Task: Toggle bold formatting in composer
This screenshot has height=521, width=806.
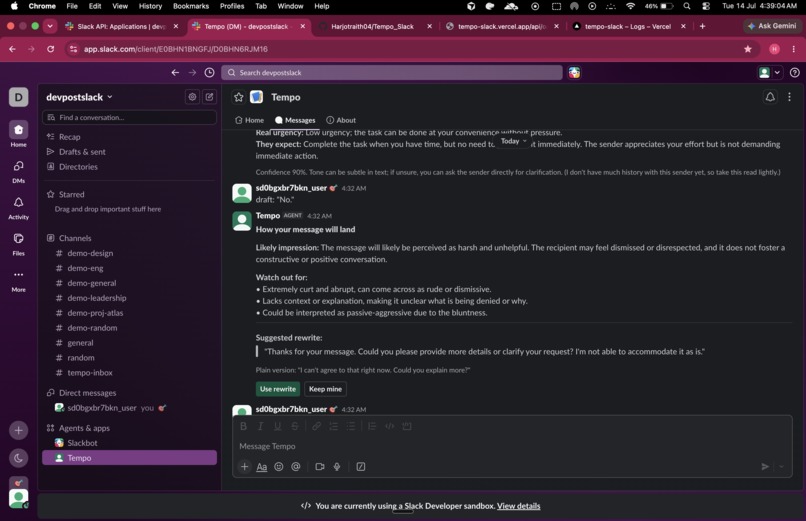Action: click(244, 426)
